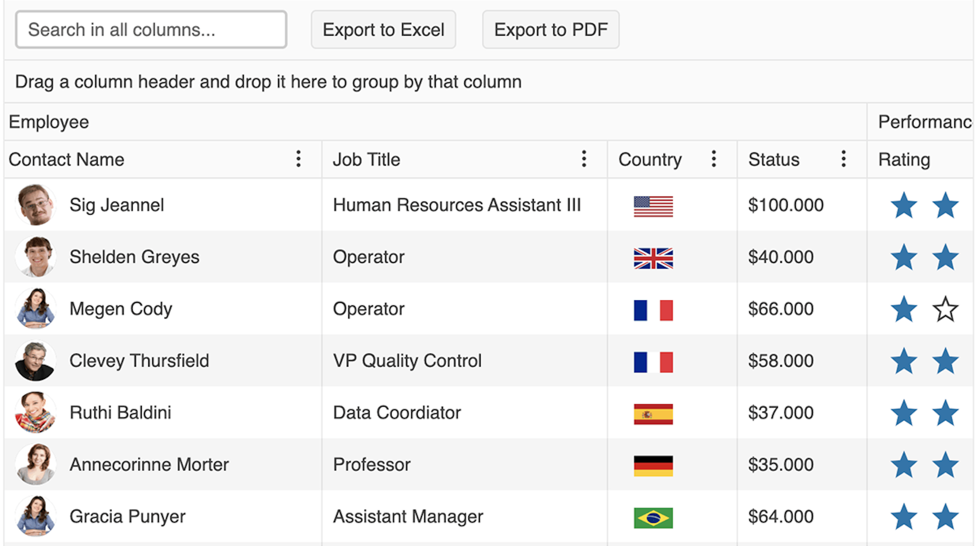The height and width of the screenshot is (546, 980).
Task: Select the name Ruthi Baldini
Action: tap(120, 412)
